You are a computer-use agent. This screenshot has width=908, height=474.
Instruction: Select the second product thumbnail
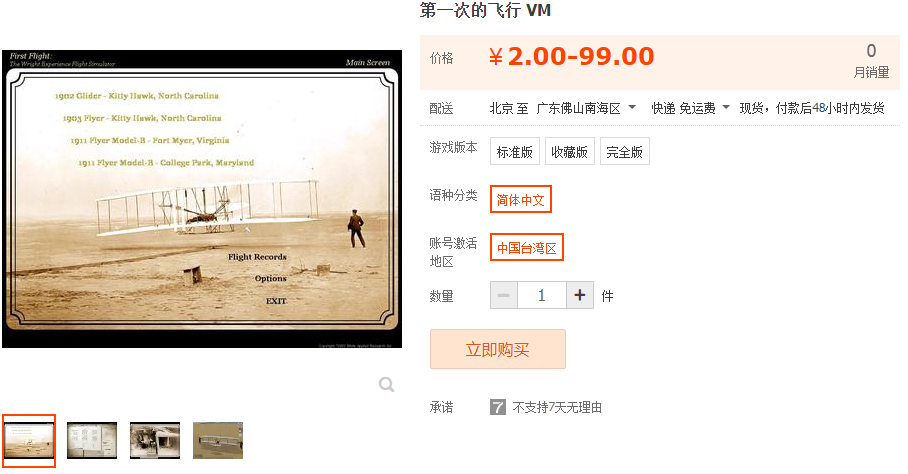coord(91,440)
